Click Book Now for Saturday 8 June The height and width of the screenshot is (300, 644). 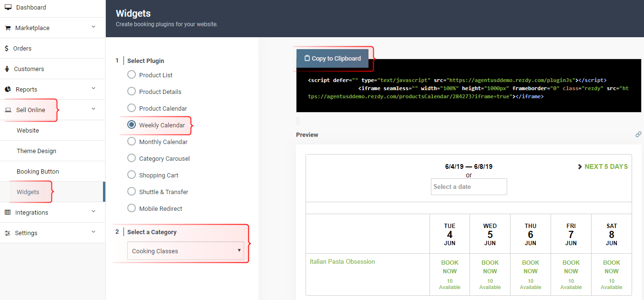click(612, 267)
